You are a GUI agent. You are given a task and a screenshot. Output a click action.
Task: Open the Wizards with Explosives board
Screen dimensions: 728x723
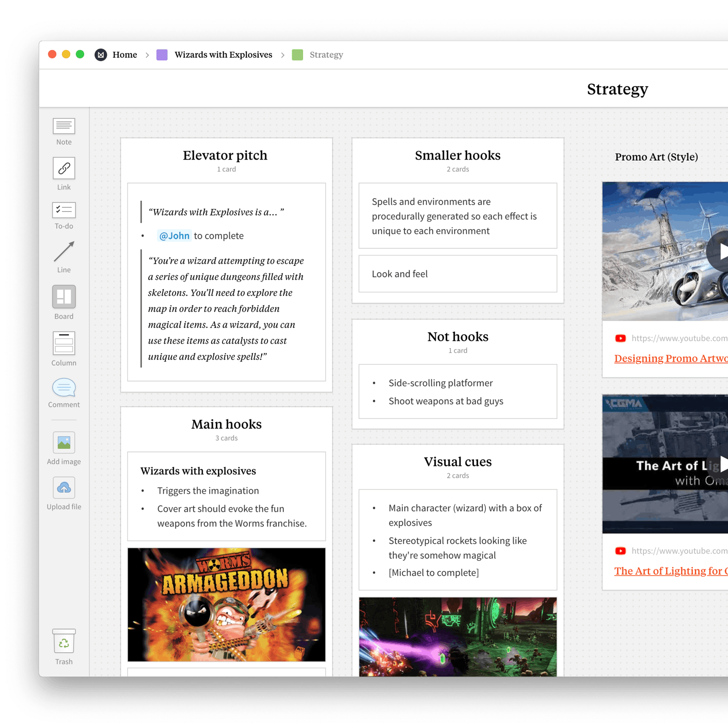(223, 55)
